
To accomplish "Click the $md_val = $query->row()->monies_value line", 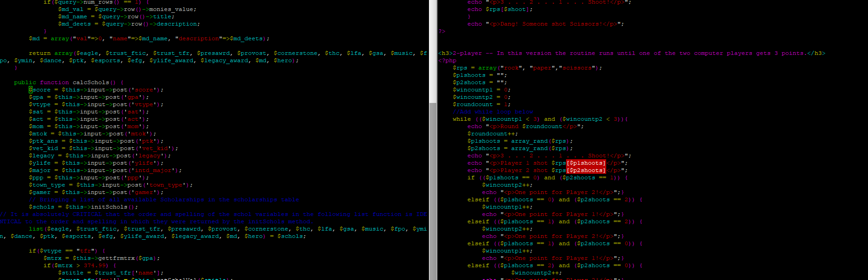I will pyautogui.click(x=127, y=9).
